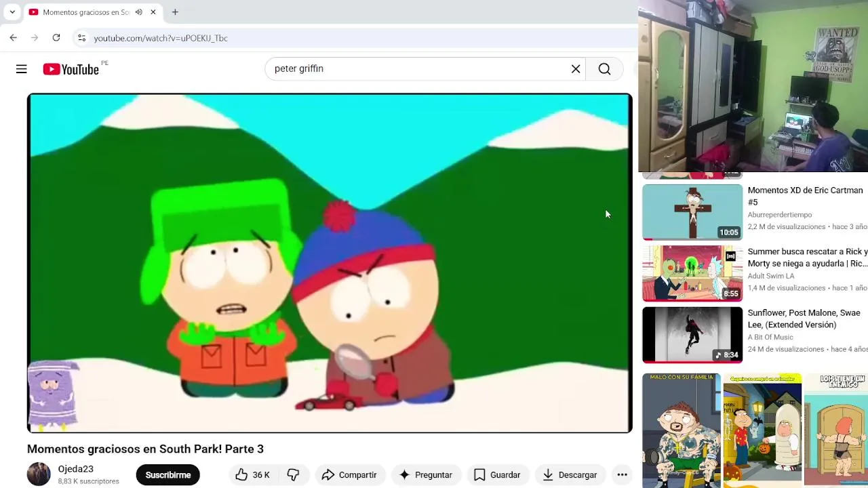
Task: Open Sunflower, Post Malone, Swae Lee title
Action: [804, 319]
